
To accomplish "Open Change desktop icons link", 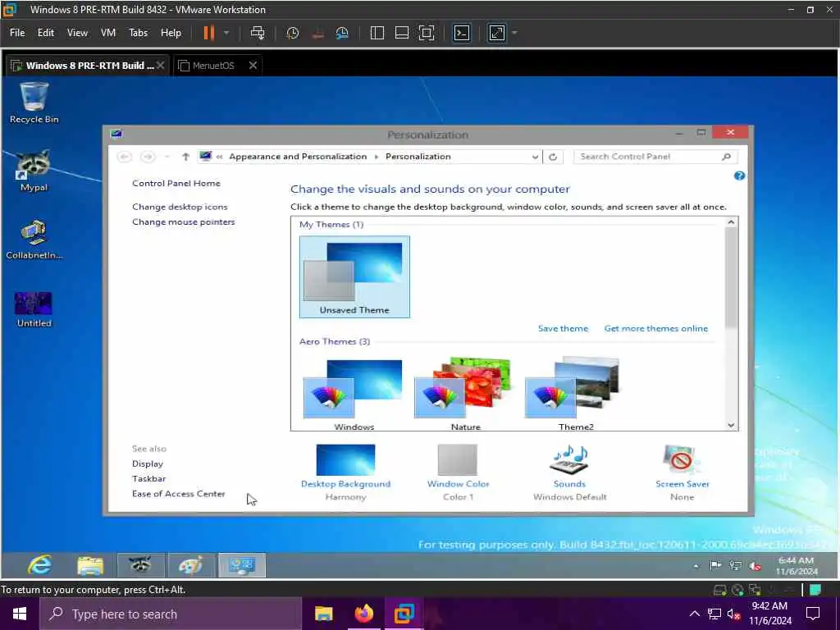I will (x=180, y=207).
